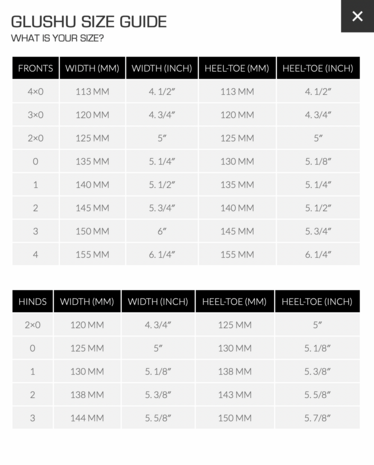Image resolution: width=374 pixels, height=465 pixels.
Task: Select the 143 MM heel-toe cell in hinds
Action: pos(235,395)
